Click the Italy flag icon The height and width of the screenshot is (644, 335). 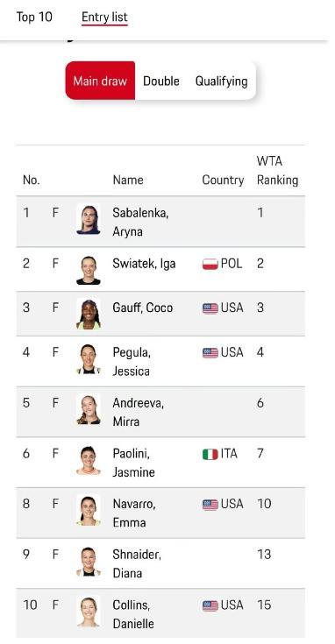[x=210, y=454]
